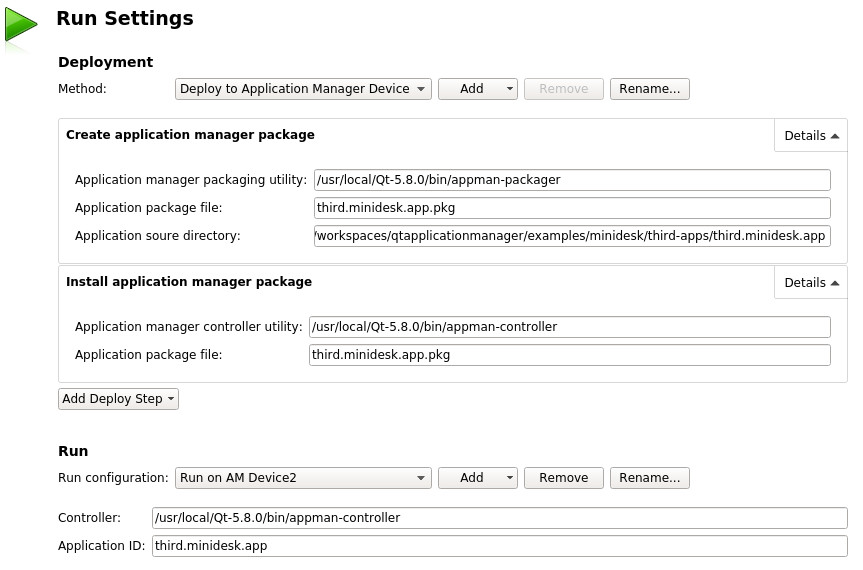Click the Method label
Screen dimensions: 863x570
(x=82, y=89)
